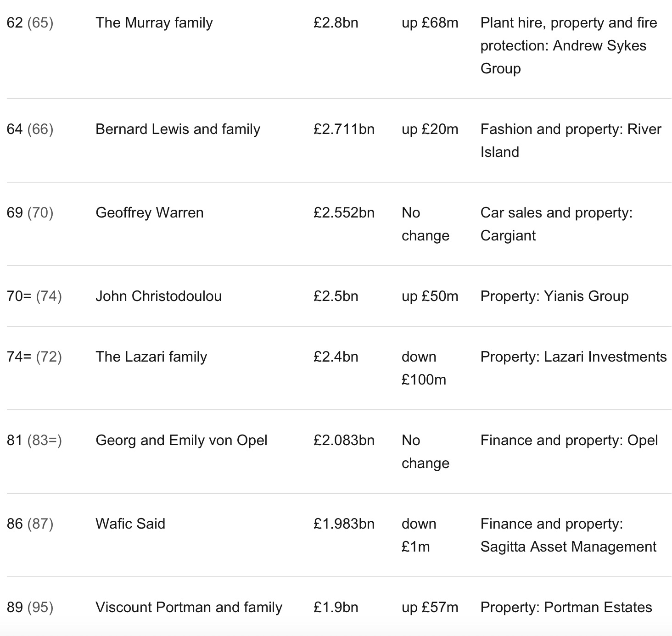Select Geoffrey Warren name text

[150, 213]
